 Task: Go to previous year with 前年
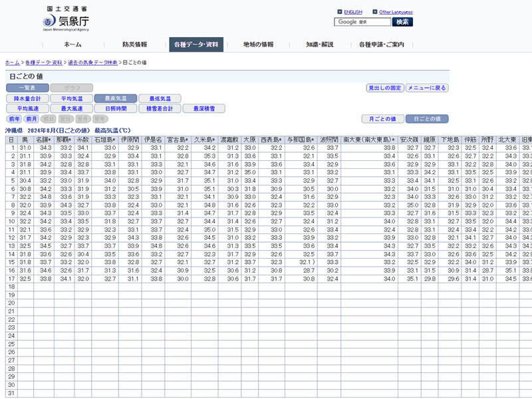coord(14,119)
